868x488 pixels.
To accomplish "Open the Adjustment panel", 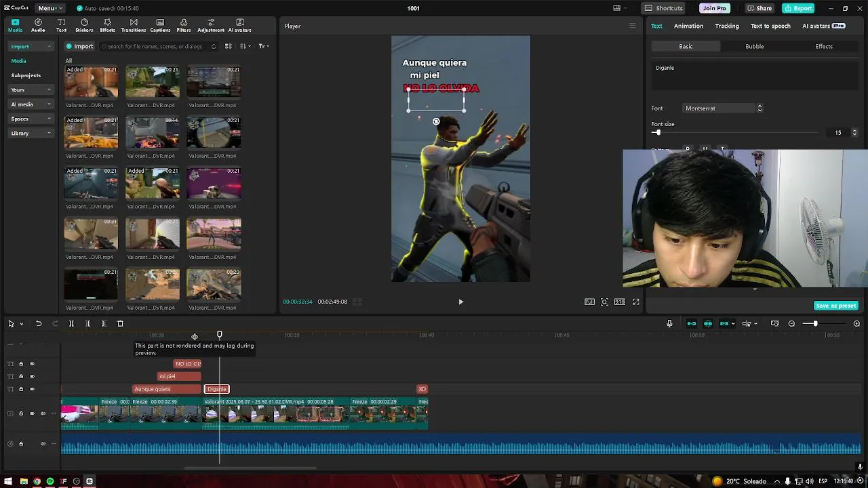I will coord(211,26).
